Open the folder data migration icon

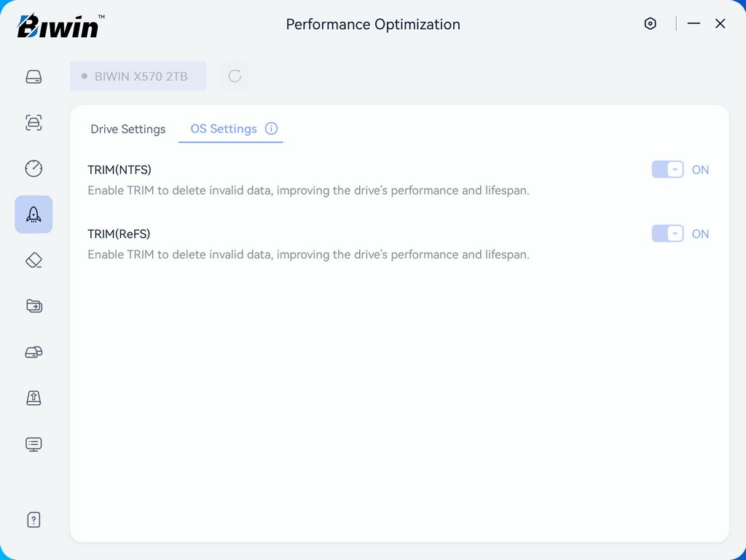(x=34, y=306)
